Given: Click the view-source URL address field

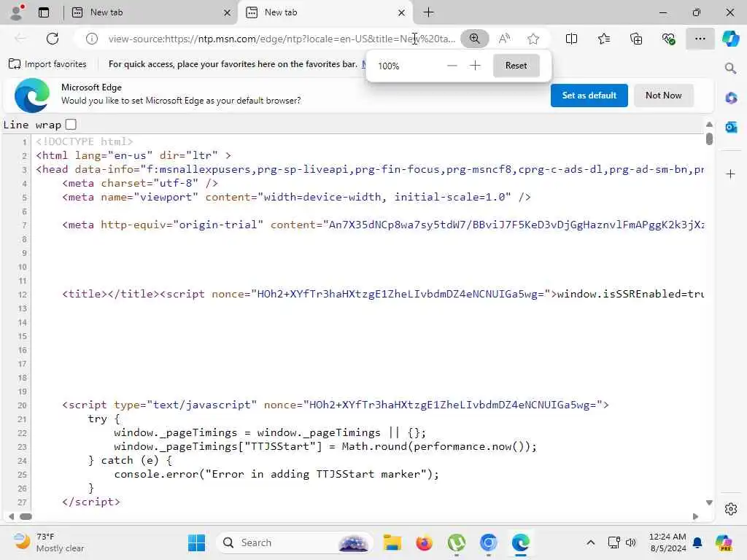Looking at the screenshot, I should [x=281, y=39].
